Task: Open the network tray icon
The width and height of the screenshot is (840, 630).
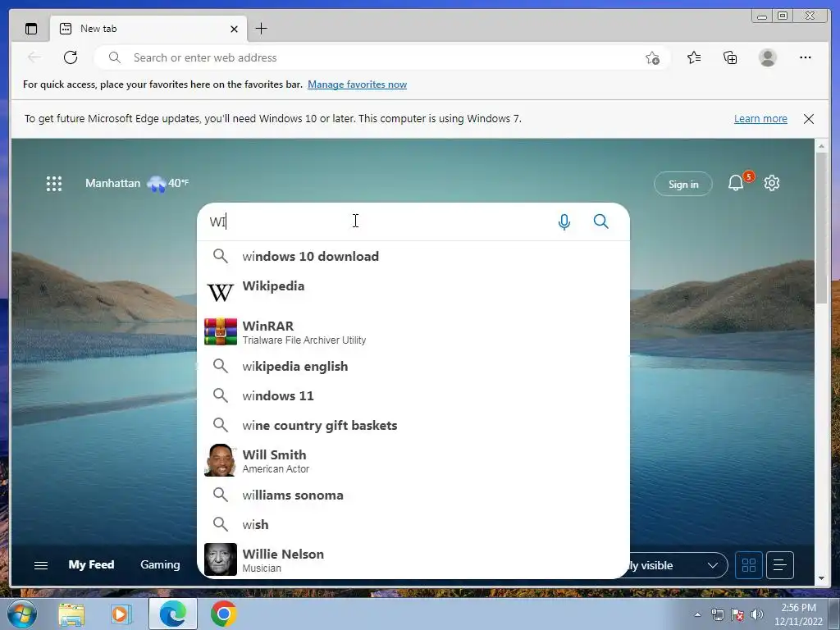Action: (717, 614)
